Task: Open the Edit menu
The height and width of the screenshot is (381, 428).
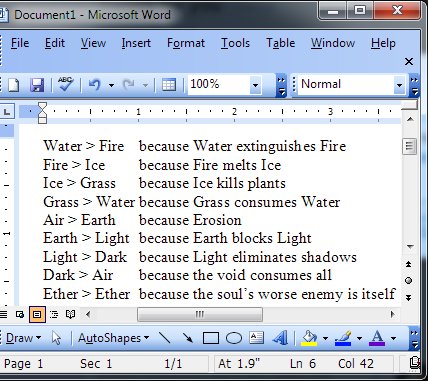Action: click(x=55, y=43)
